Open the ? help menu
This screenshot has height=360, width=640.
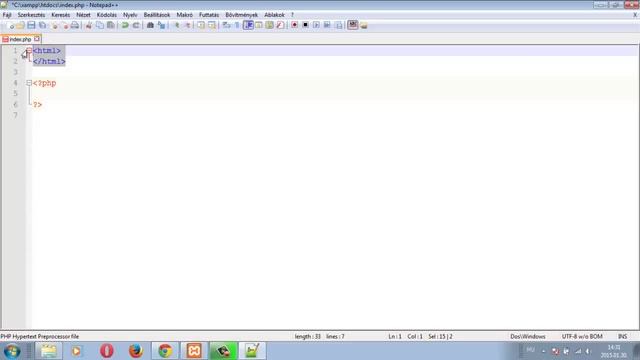[x=292, y=15]
